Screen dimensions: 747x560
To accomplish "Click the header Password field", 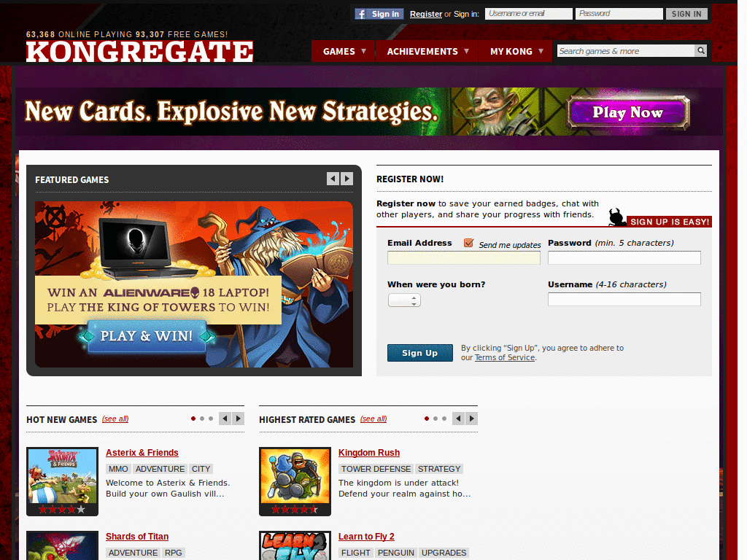I will pos(619,14).
